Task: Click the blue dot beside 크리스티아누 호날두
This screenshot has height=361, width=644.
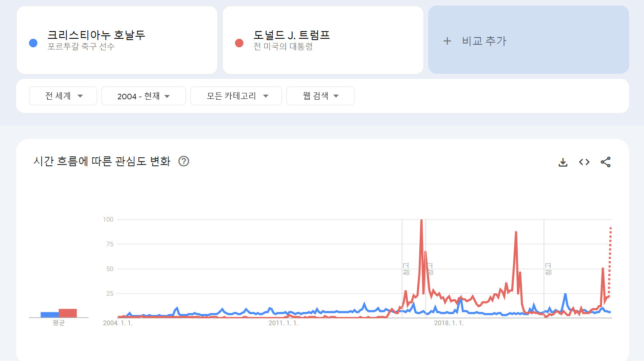Action: pyautogui.click(x=33, y=43)
